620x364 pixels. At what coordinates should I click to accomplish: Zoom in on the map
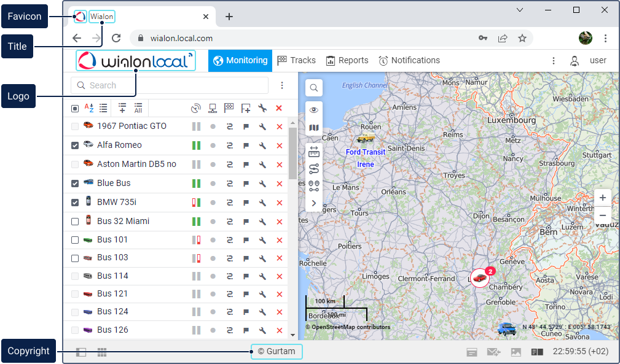click(x=603, y=198)
